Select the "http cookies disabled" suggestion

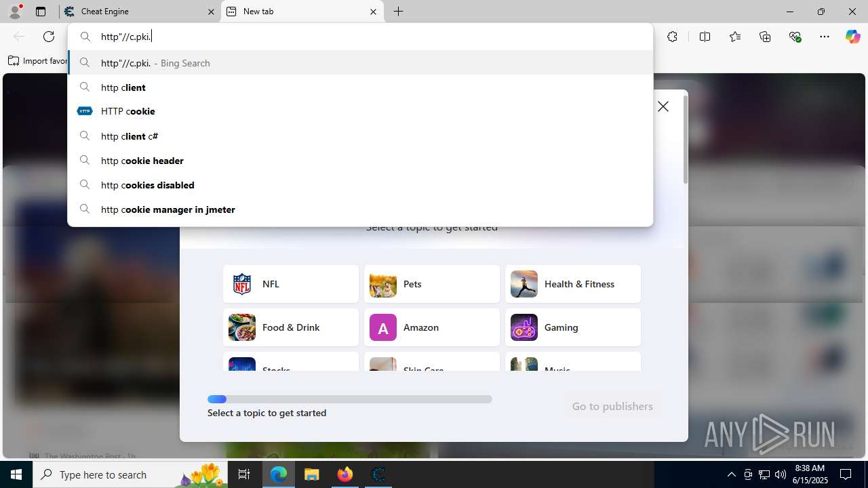point(360,185)
